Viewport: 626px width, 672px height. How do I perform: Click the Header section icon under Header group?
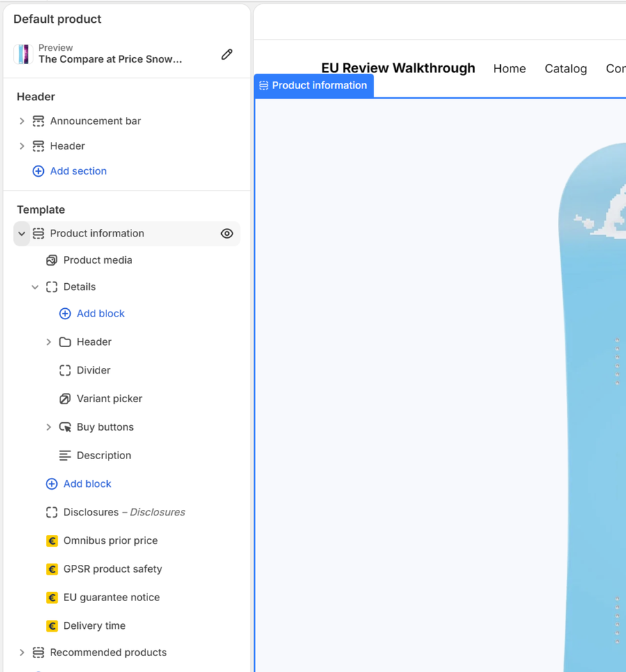tap(38, 146)
